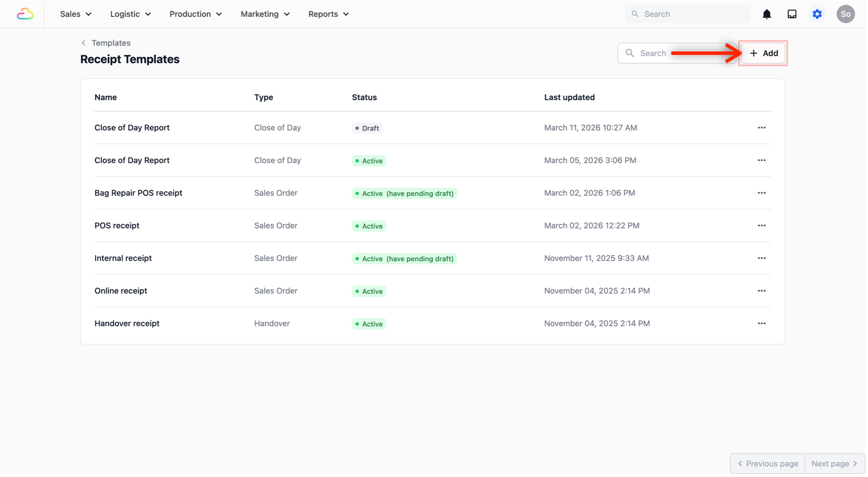Click the tablet device icon
The image size is (868, 477).
click(x=792, y=14)
